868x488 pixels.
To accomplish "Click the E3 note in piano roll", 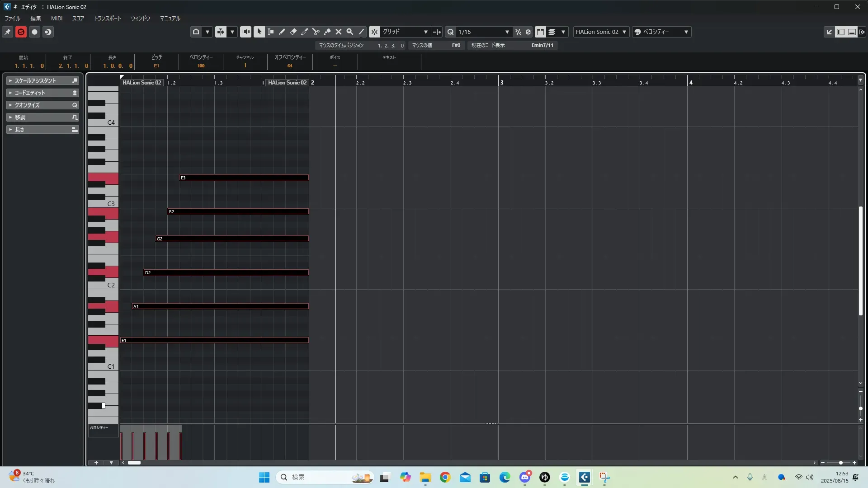I will coord(244,178).
